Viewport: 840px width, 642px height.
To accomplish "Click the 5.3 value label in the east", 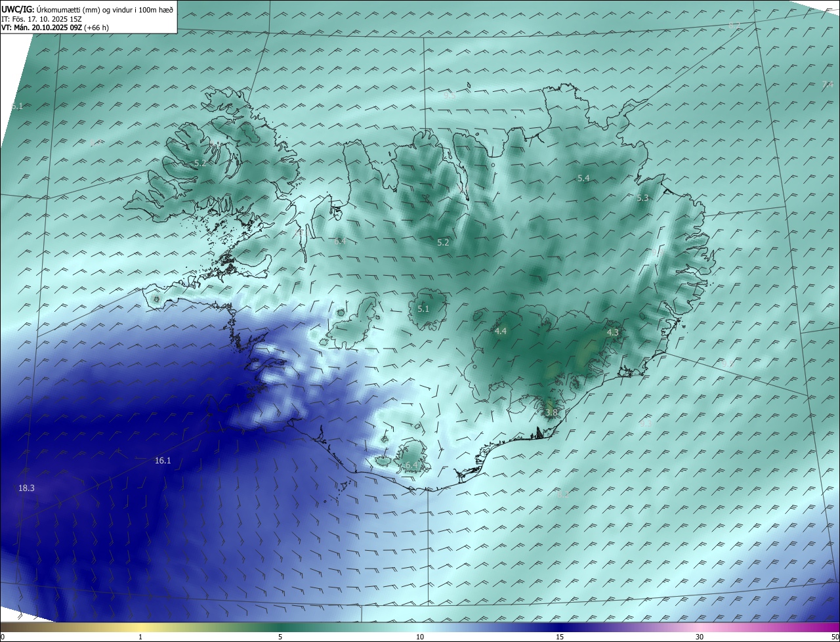I will (642, 198).
